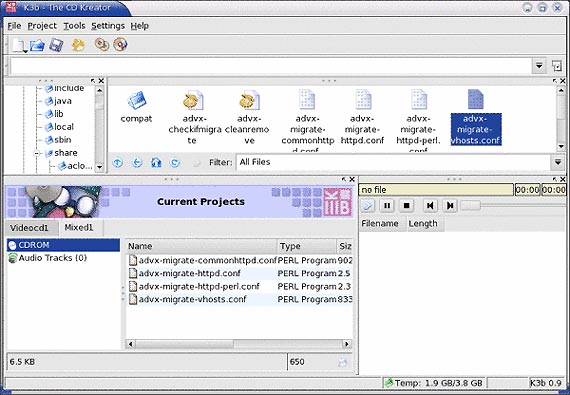Click the Copy CD toolbar icon
The height and width of the screenshot is (395, 570).
click(102, 45)
